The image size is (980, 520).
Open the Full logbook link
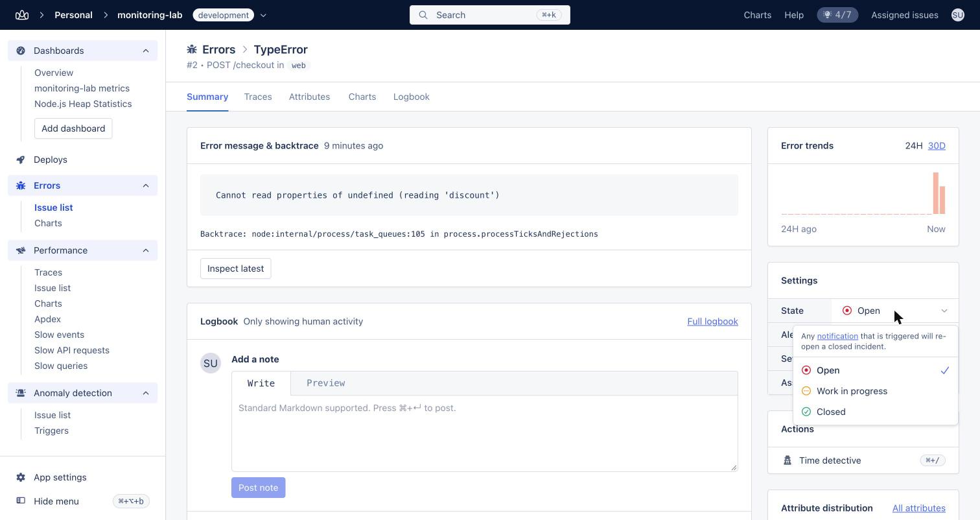click(712, 322)
